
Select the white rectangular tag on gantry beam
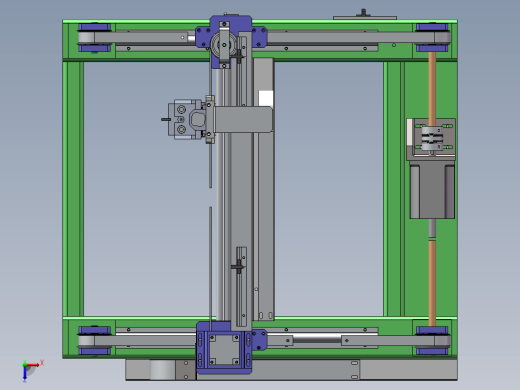click(x=266, y=98)
